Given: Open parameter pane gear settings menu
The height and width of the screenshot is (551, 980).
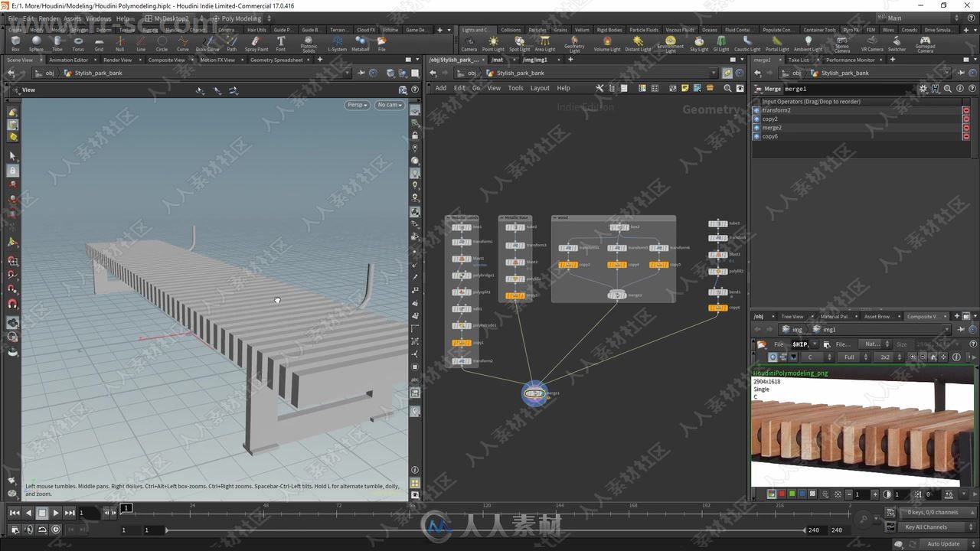Looking at the screenshot, I should coord(923,89).
